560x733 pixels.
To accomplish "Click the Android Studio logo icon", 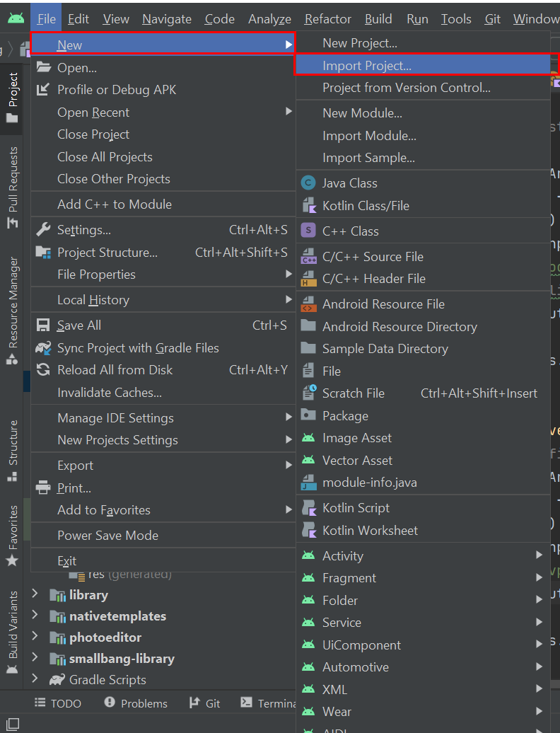I will click(x=16, y=19).
